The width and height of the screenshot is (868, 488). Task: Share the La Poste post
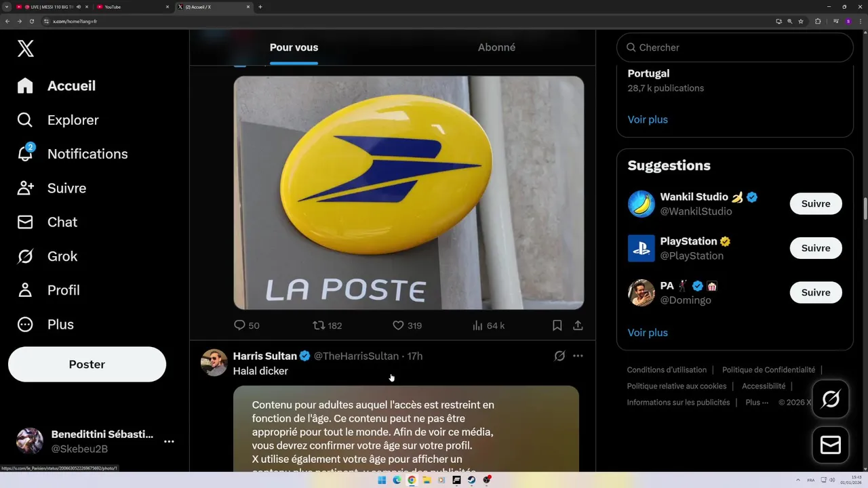tap(578, 325)
